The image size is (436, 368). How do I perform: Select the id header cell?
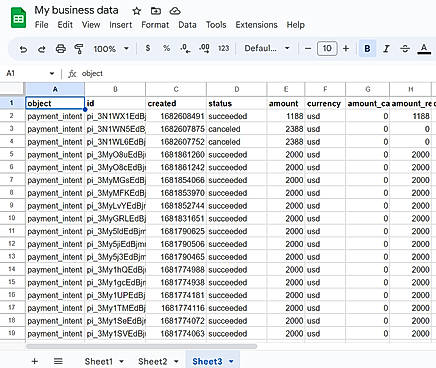(x=115, y=103)
